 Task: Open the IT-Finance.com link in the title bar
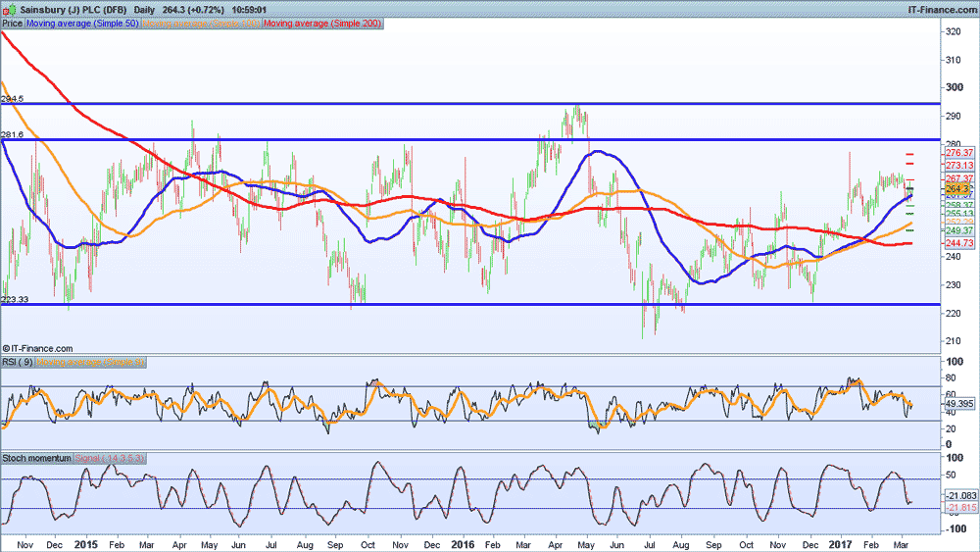click(x=941, y=10)
